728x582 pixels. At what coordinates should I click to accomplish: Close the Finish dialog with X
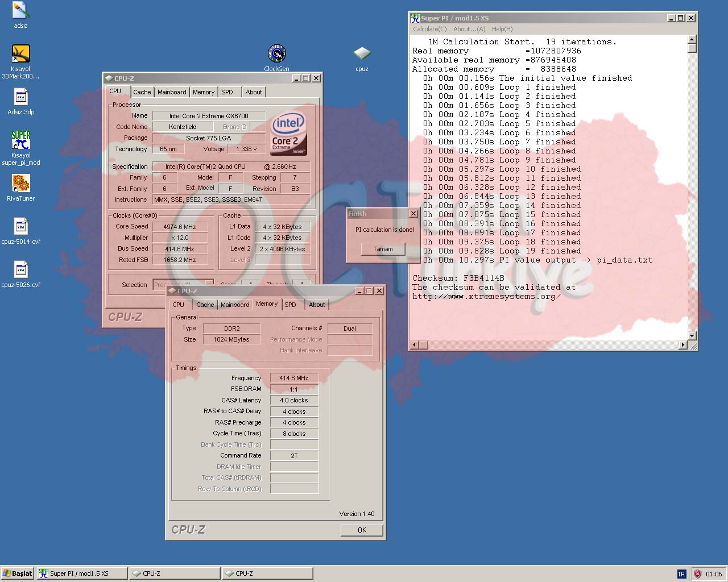pyautogui.click(x=413, y=214)
